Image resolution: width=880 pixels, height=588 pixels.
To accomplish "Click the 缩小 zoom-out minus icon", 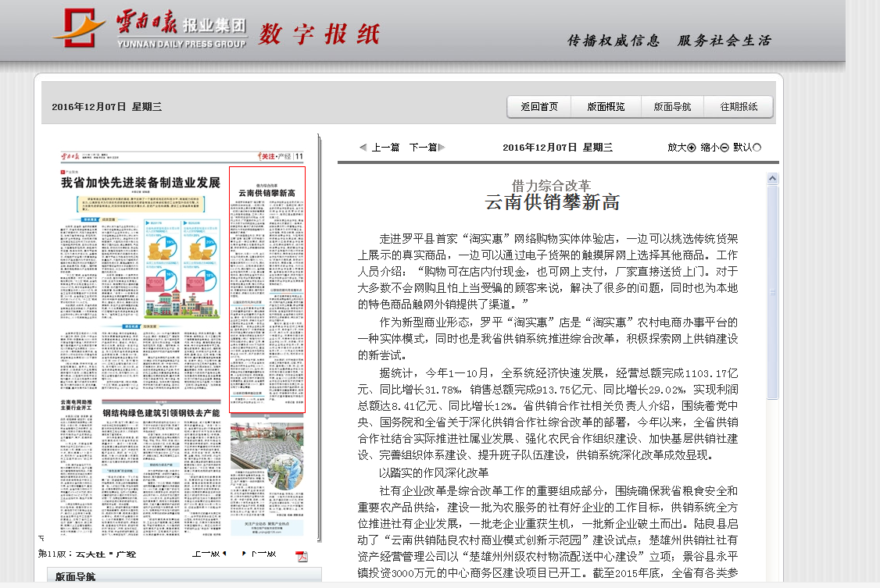I will pyautogui.click(x=724, y=148).
